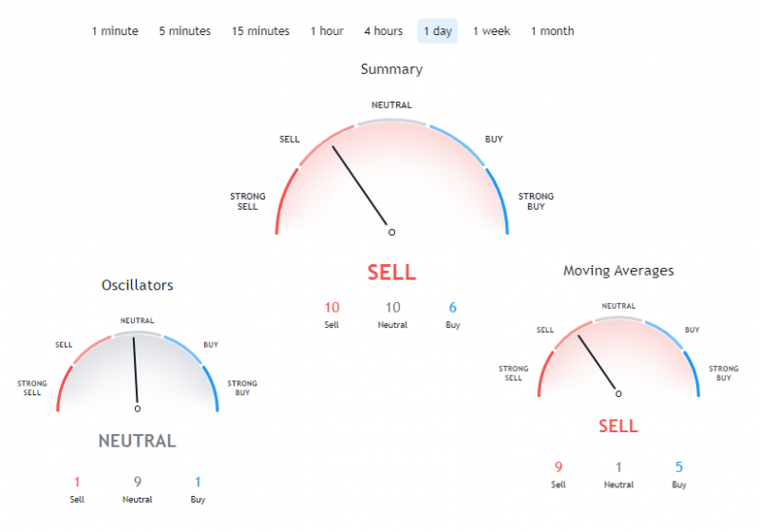This screenshot has width=760, height=532.
Task: Choose the 15 minutes interval tab
Action: point(260,31)
